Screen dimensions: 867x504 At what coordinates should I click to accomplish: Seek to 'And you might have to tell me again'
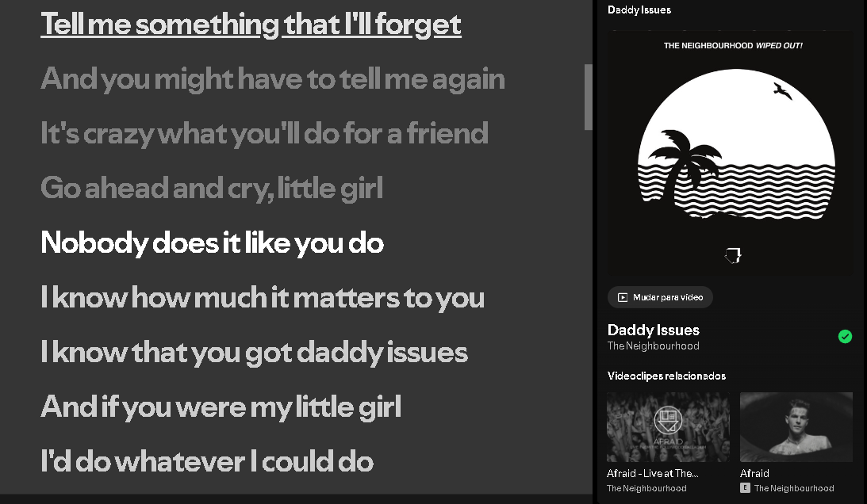272,79
